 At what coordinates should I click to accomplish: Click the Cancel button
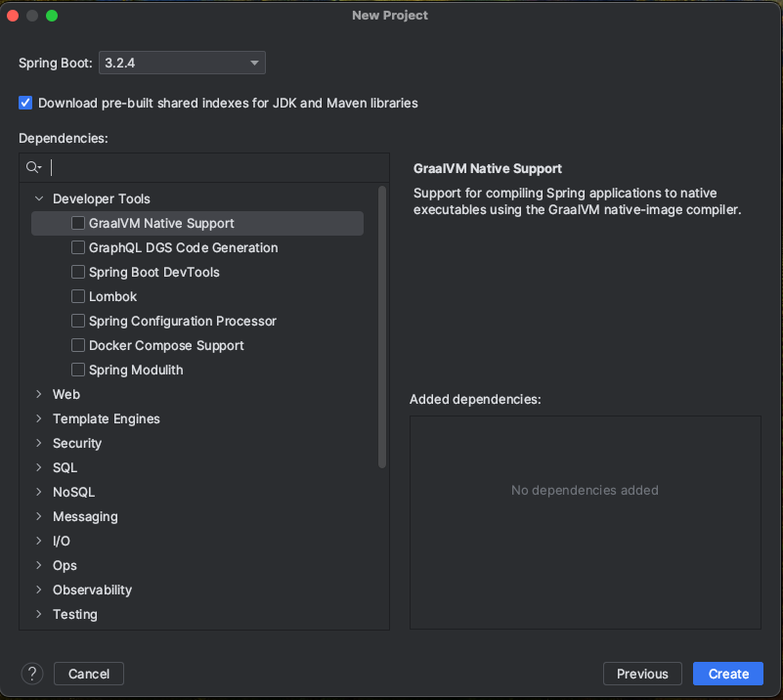coord(89,674)
